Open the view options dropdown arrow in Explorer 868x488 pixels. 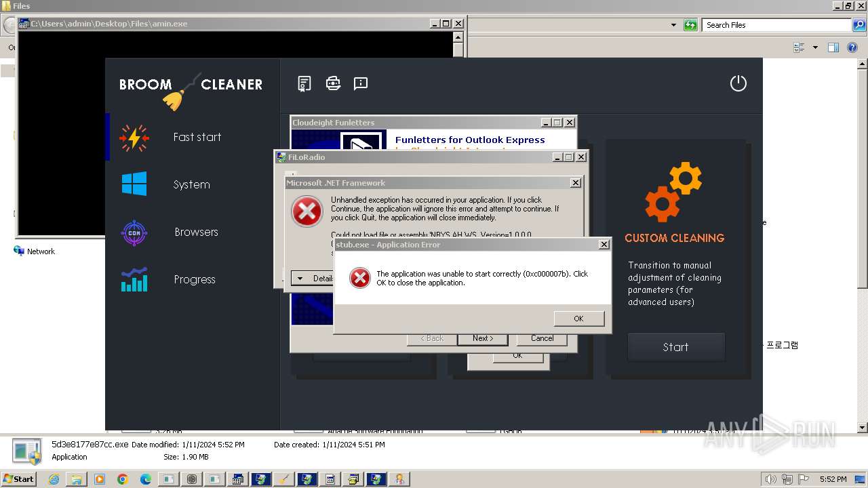(815, 47)
